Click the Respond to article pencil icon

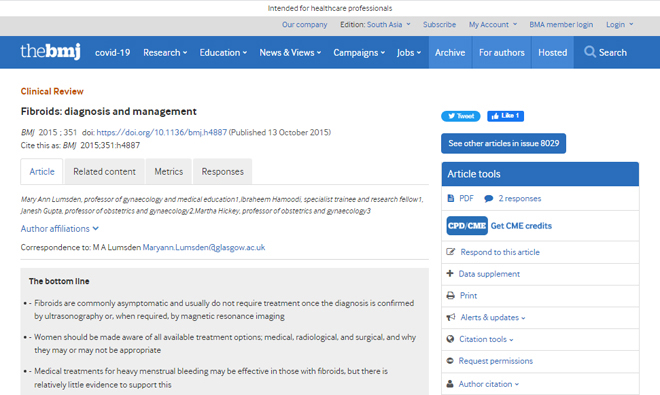coord(450,252)
